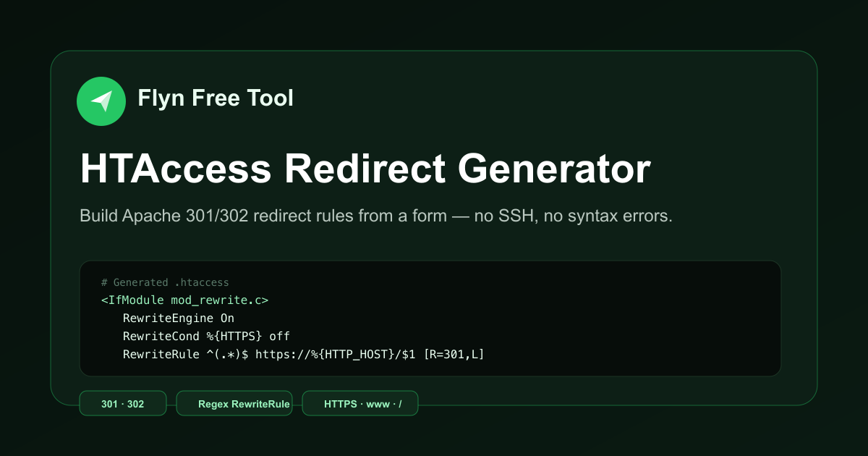Screen dimensions: 868x456
Task: Click the "Flyn Free Tool" label
Action: [x=216, y=98]
